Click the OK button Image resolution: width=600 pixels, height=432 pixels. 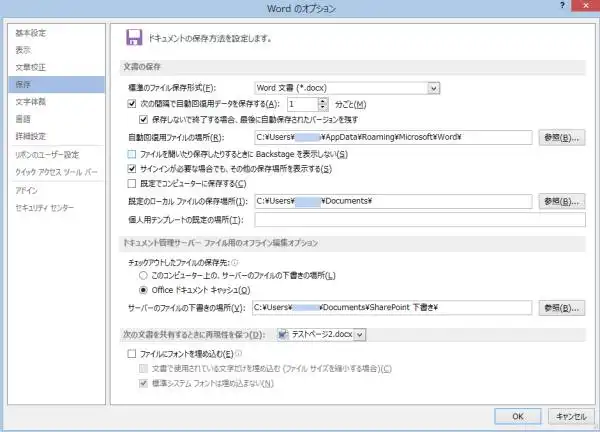pos(518,416)
